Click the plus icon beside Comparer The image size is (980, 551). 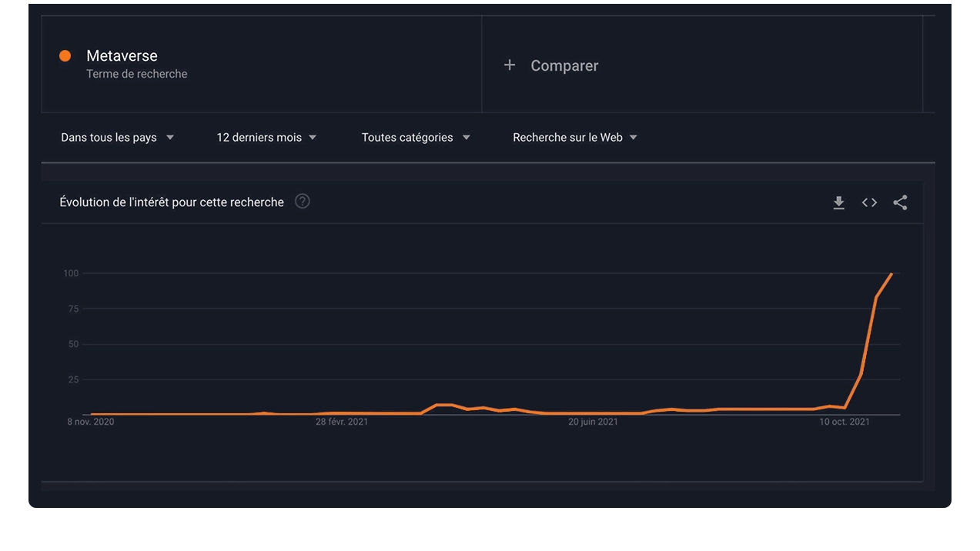coord(510,65)
